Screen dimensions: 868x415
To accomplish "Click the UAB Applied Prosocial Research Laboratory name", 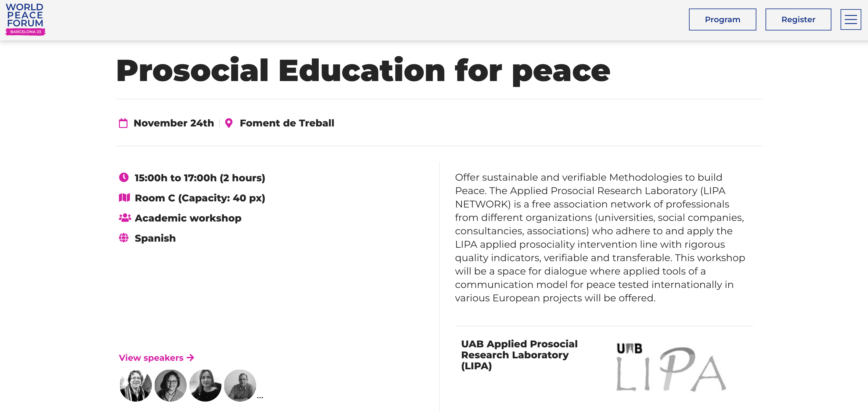I will (x=519, y=355).
